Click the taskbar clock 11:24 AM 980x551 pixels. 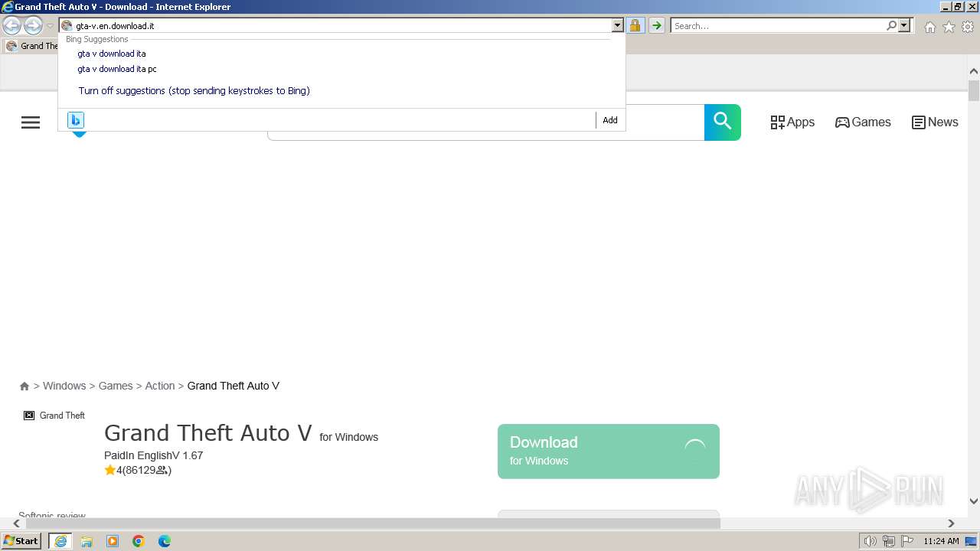[941, 541]
